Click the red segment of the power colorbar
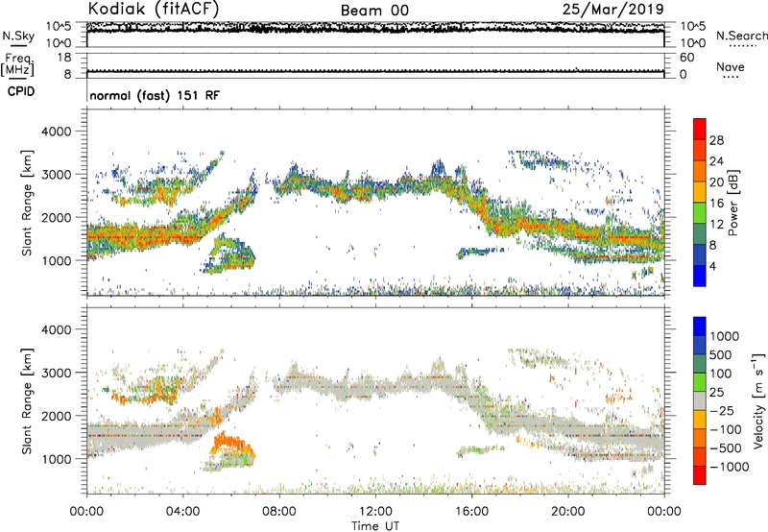Image resolution: width=768 pixels, height=532 pixels. point(700,130)
